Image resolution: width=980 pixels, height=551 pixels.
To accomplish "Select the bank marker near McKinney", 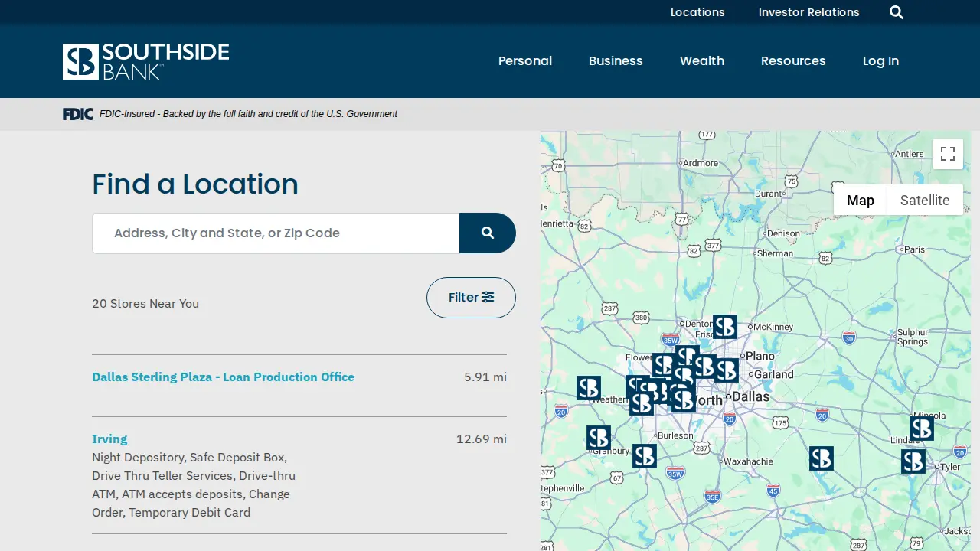I will pyautogui.click(x=725, y=327).
